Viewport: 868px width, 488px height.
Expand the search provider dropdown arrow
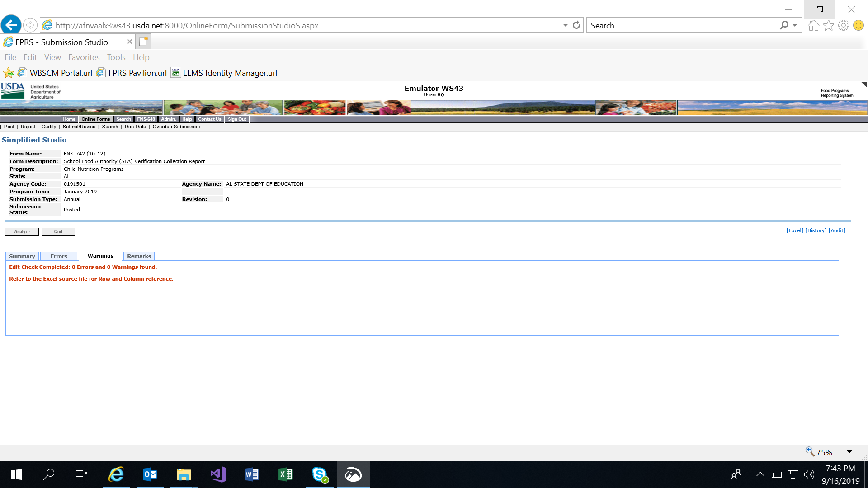click(794, 25)
